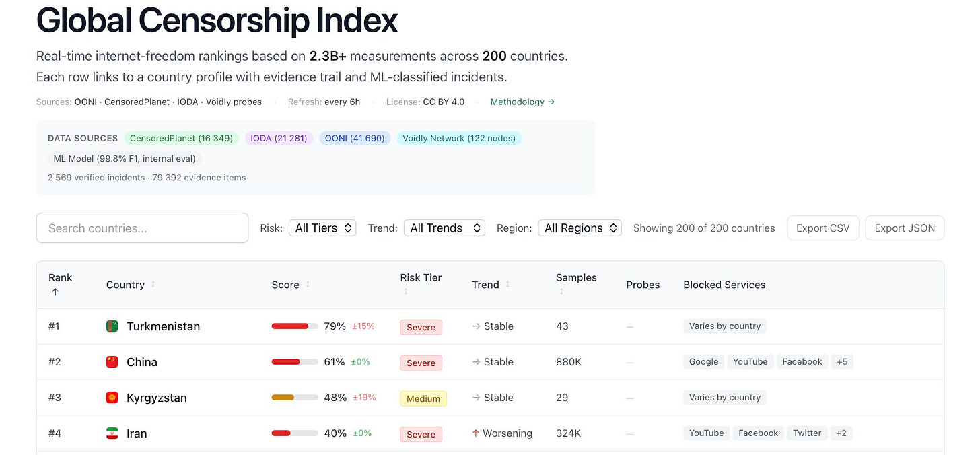The width and height of the screenshot is (980, 455).
Task: Open the Methodology link
Action: point(522,102)
